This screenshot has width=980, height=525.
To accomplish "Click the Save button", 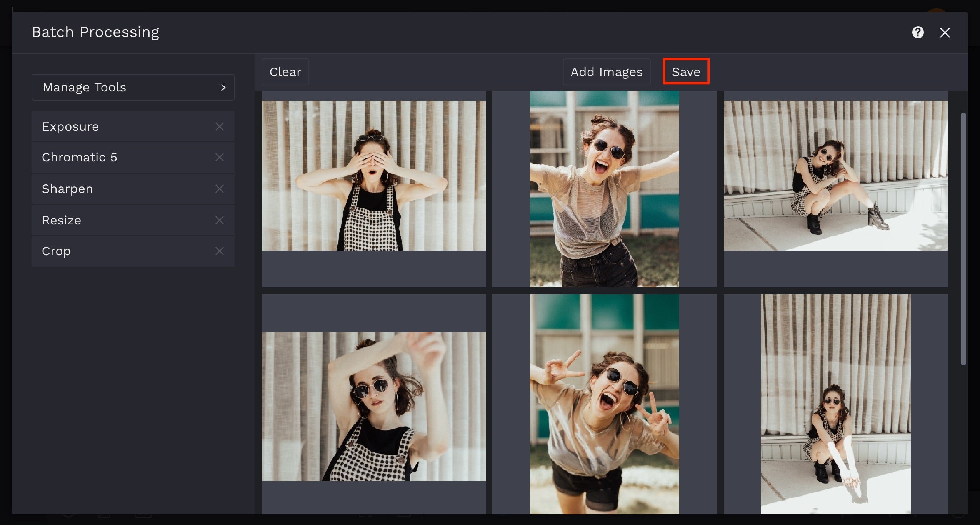I will click(x=686, y=72).
